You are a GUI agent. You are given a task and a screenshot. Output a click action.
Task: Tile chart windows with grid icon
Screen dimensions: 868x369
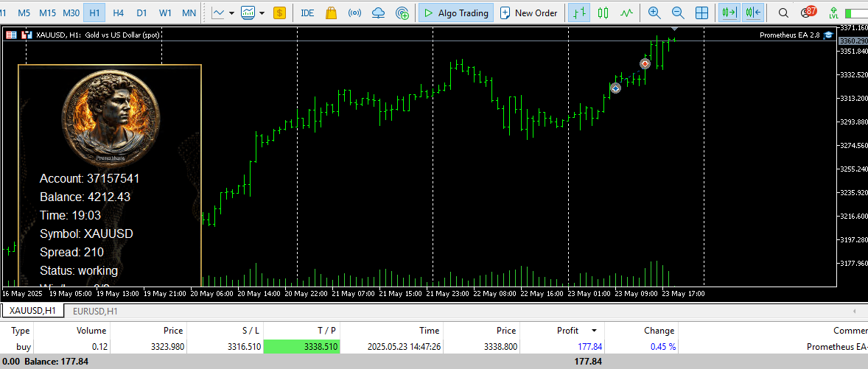701,13
